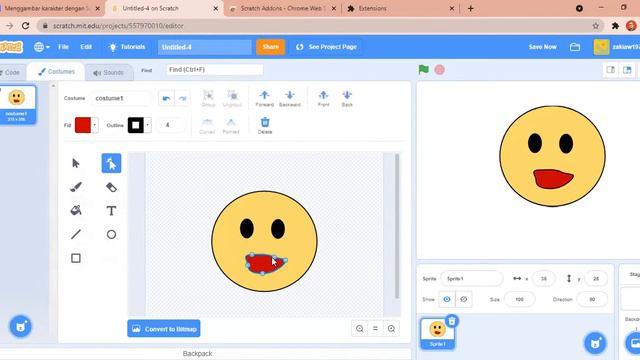Click the canvas vertical scrollbar
The width and height of the screenshot is (640, 360).
397,226
